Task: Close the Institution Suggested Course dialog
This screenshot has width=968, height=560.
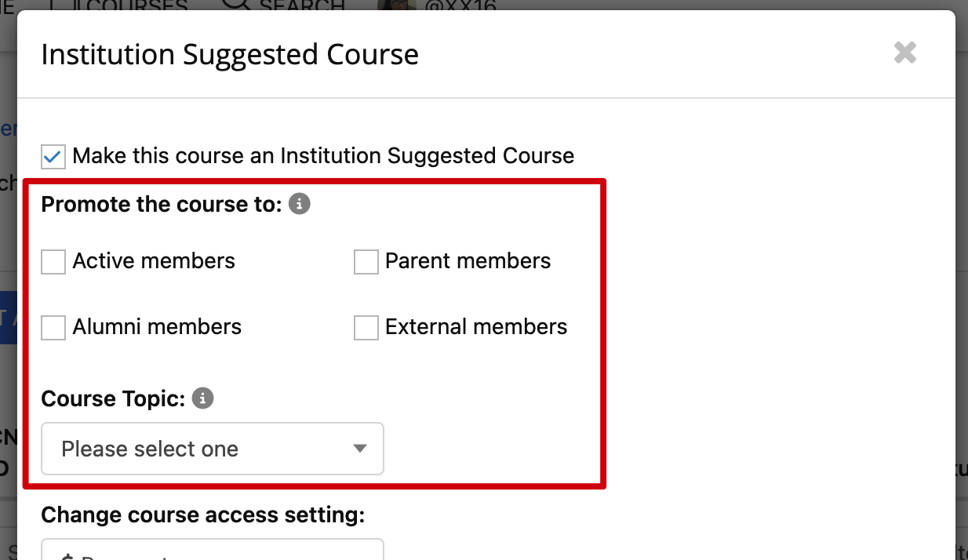Action: 905,53
